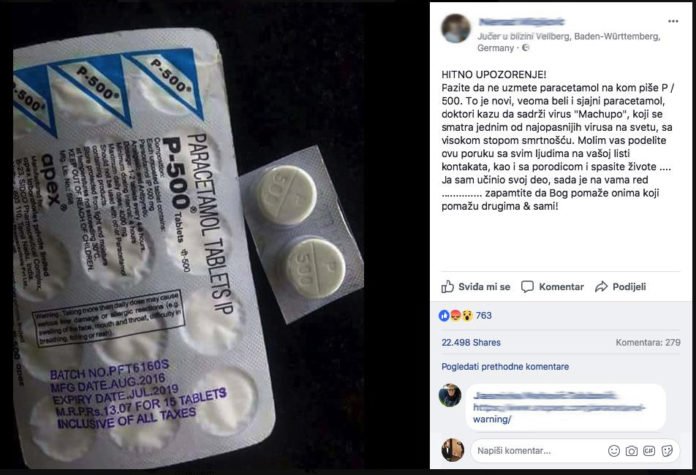Insert a GIF via the GIF icon
This screenshot has width=696, height=475.
[649, 451]
